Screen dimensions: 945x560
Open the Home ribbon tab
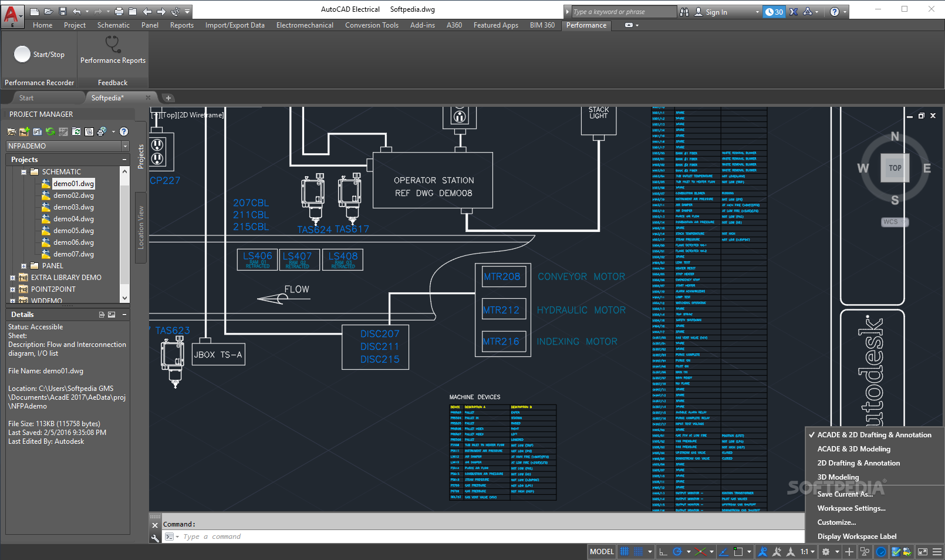42,25
